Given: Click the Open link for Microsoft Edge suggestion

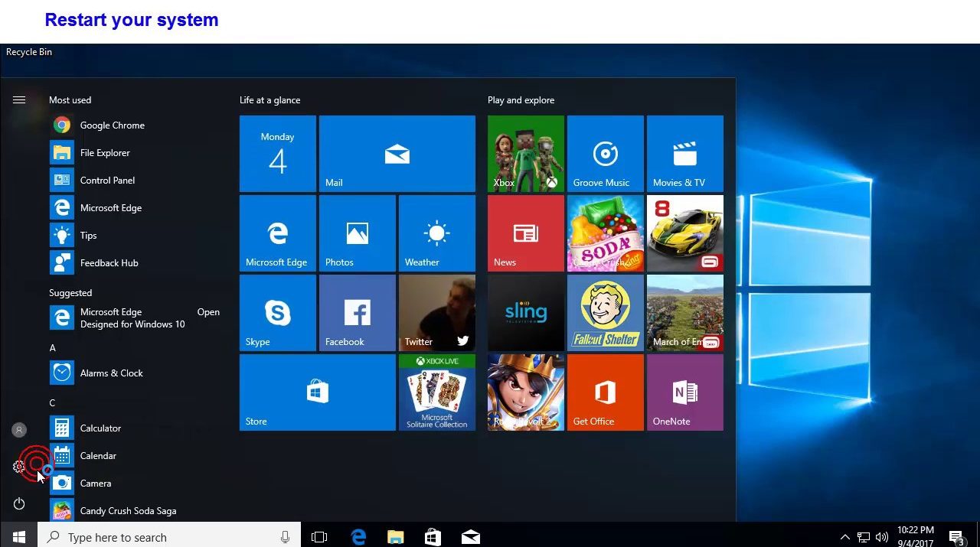Looking at the screenshot, I should [x=208, y=312].
